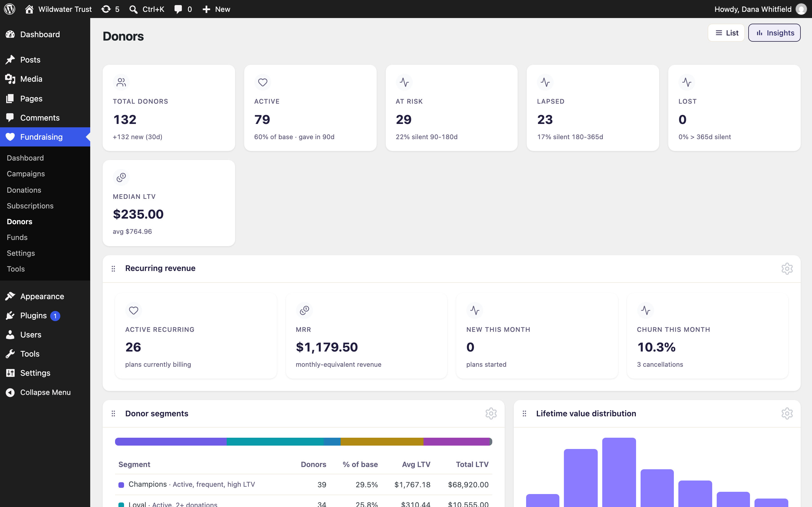The height and width of the screenshot is (507, 812).
Task: Click Dana Whitfield's avatar
Action: click(801, 9)
